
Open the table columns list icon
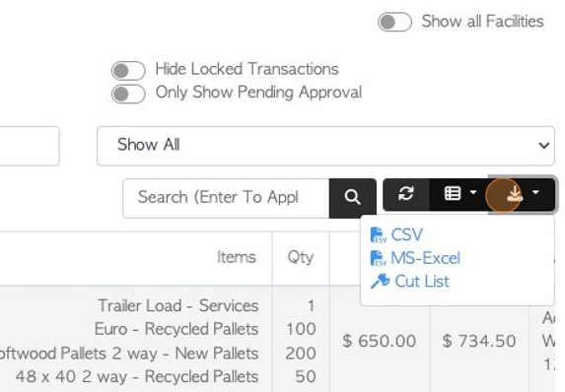pos(453,193)
